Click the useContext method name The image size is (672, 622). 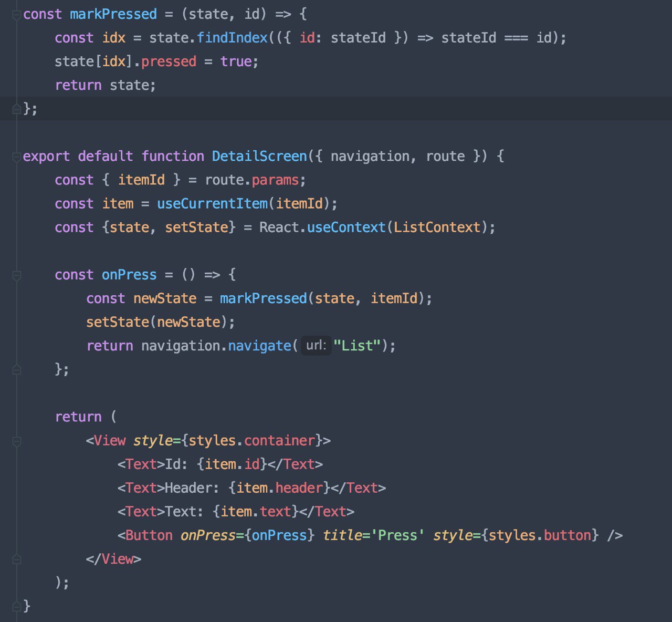tap(346, 227)
